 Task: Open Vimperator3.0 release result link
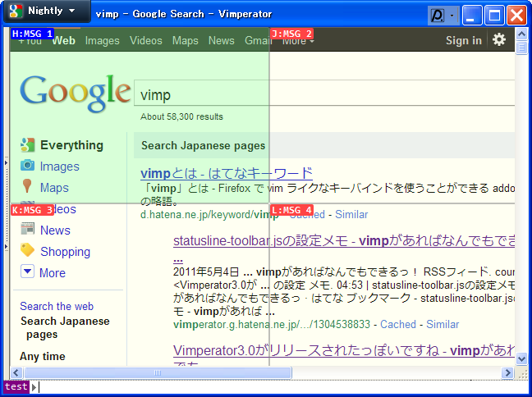pos(344,350)
